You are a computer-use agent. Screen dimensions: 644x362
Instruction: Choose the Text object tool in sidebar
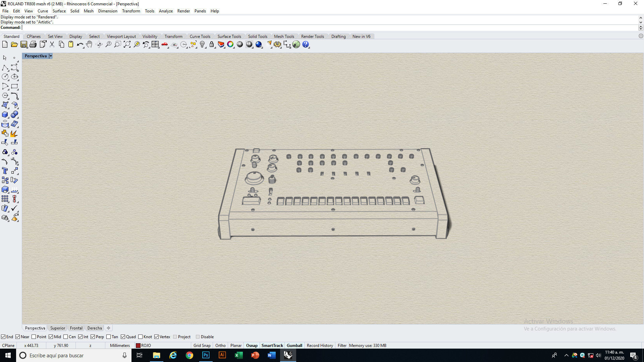tap(5, 171)
